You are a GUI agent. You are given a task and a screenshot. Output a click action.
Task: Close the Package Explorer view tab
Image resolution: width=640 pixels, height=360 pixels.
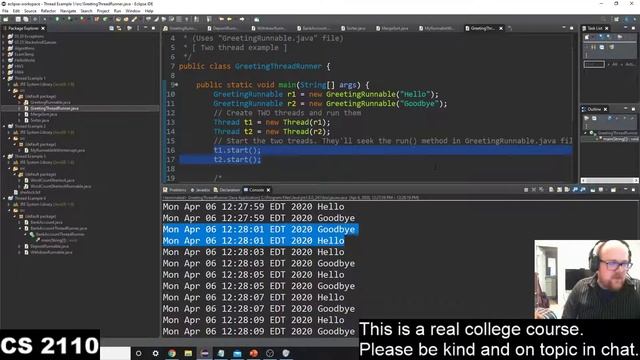click(x=43, y=28)
